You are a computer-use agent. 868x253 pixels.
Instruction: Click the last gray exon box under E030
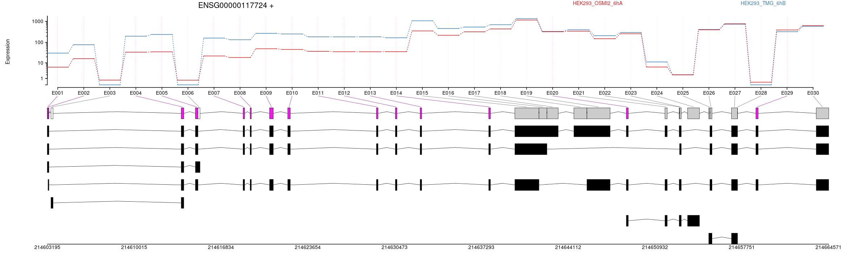(x=822, y=113)
